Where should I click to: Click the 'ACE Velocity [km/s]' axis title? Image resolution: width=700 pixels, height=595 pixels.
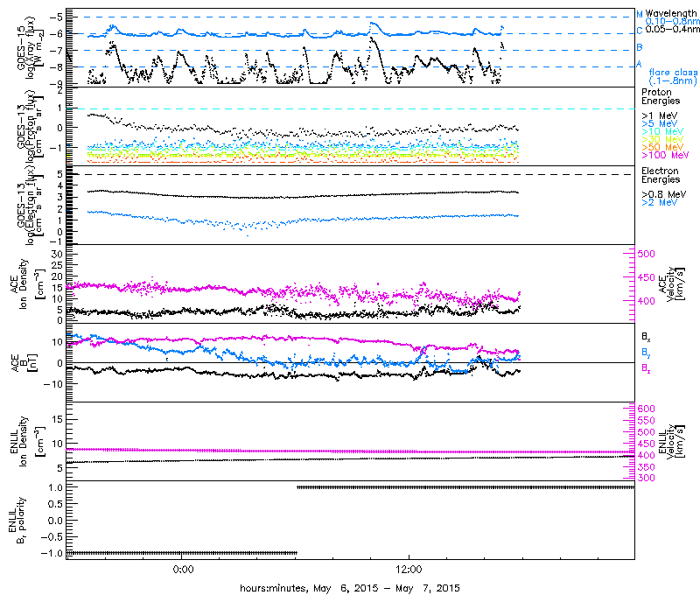tap(671, 284)
